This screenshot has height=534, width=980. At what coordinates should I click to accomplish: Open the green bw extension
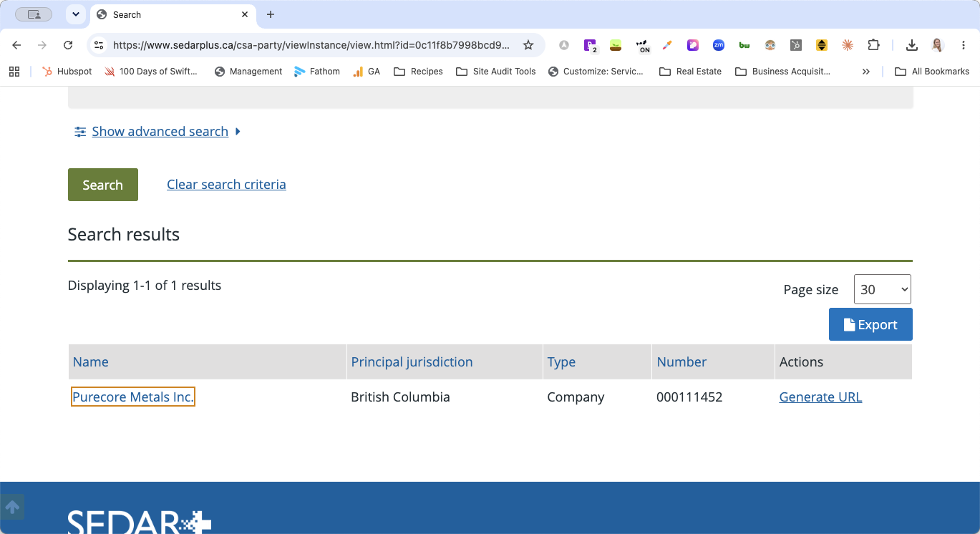(744, 45)
